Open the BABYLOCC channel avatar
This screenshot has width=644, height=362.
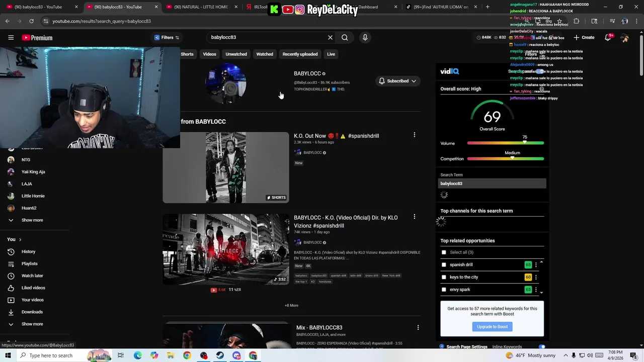click(226, 83)
